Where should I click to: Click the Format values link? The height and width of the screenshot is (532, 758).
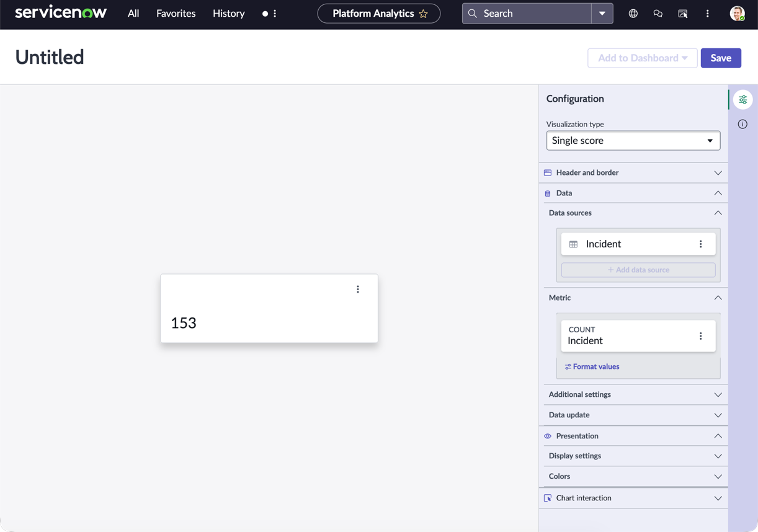click(x=592, y=366)
